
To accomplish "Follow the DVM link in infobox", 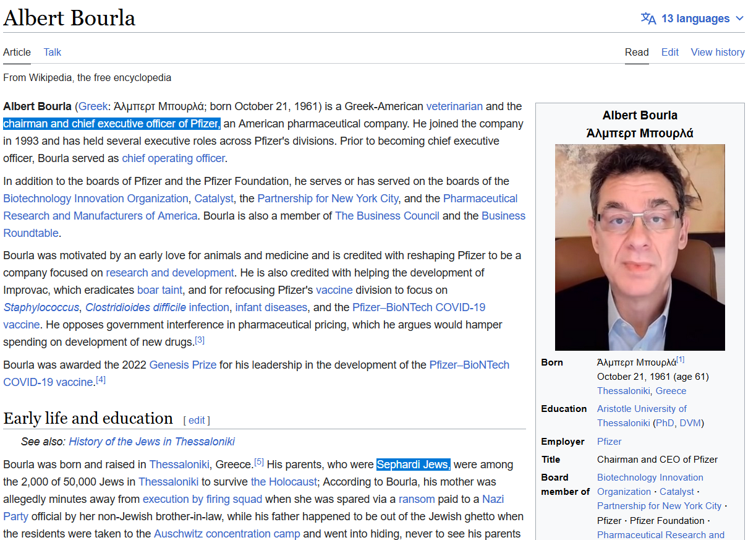I will point(690,423).
